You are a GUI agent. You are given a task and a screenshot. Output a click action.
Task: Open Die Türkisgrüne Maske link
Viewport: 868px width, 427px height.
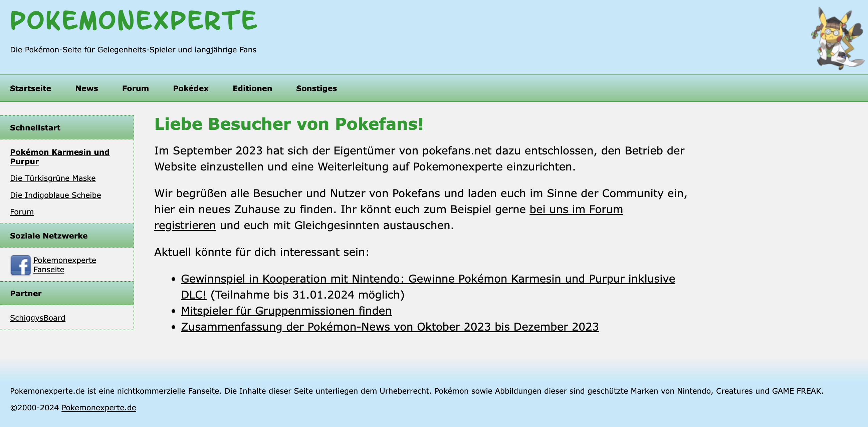click(53, 178)
